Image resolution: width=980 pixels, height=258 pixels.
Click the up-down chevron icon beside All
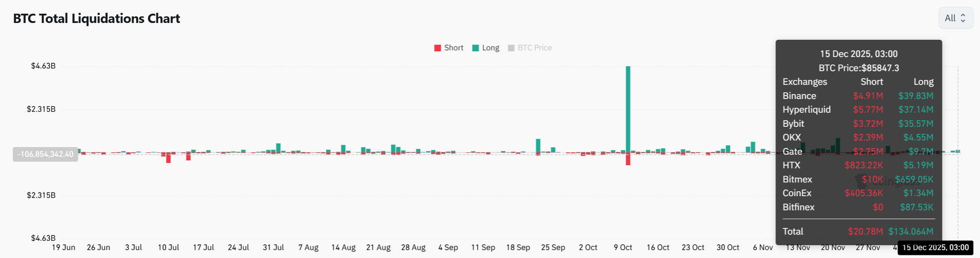[x=963, y=18]
